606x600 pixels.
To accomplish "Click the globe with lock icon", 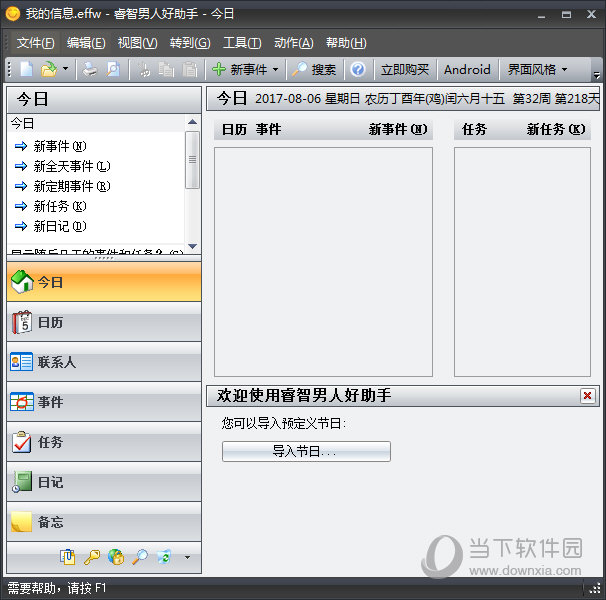I will (116, 557).
